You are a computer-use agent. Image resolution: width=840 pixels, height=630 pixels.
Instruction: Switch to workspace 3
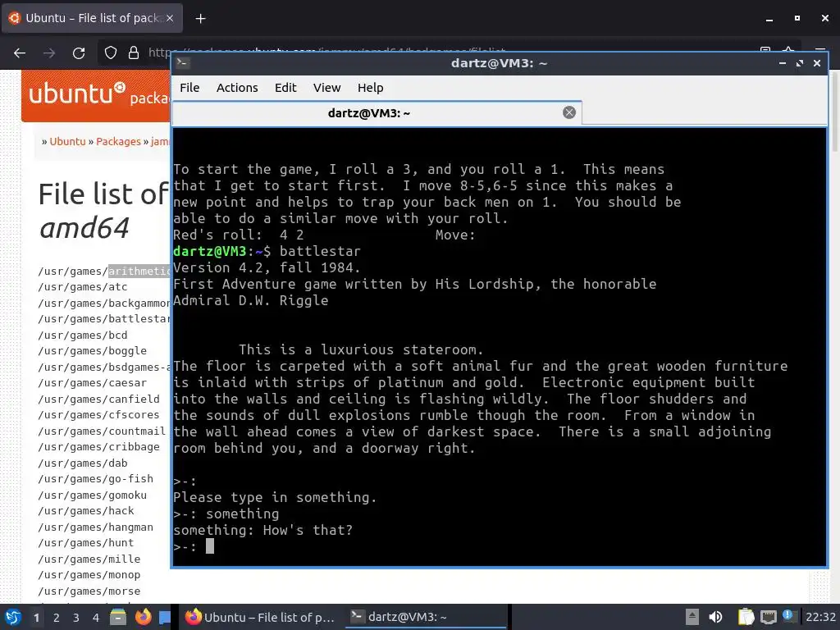tap(76, 618)
